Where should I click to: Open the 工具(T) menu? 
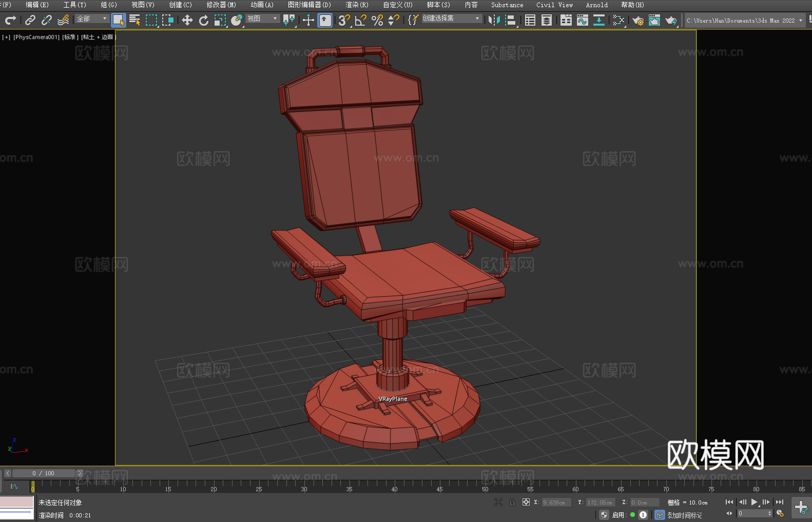point(74,5)
